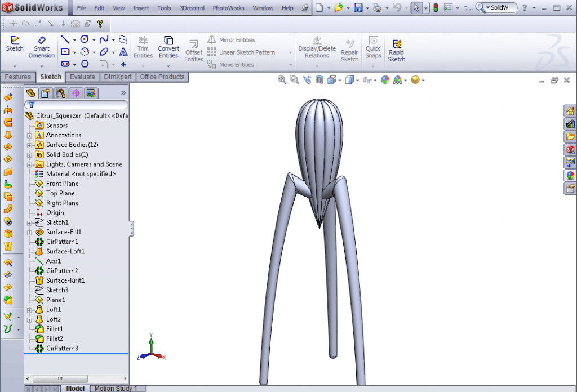Screen dimensions: 577x392
Task: Open the Apply Scene sphere icon
Action: [400, 79]
